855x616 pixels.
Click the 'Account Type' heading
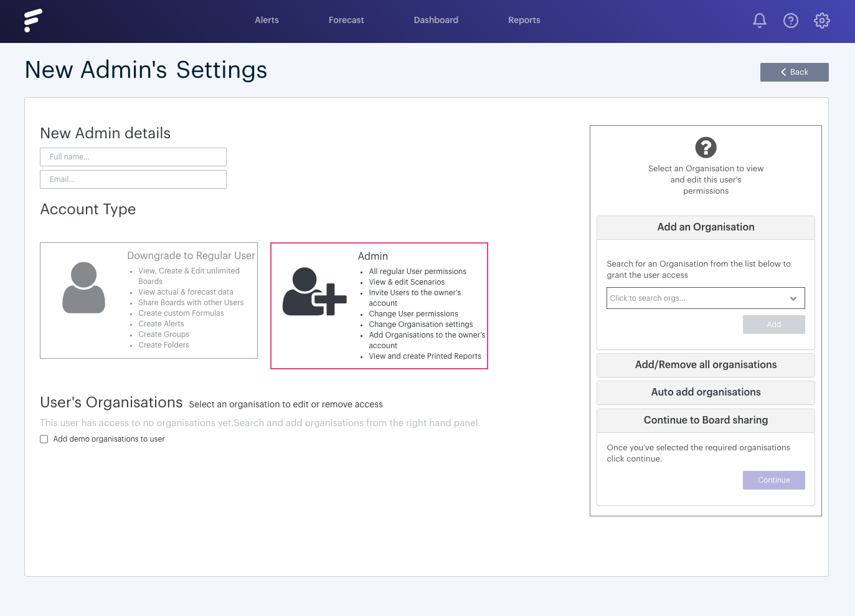[x=88, y=209]
